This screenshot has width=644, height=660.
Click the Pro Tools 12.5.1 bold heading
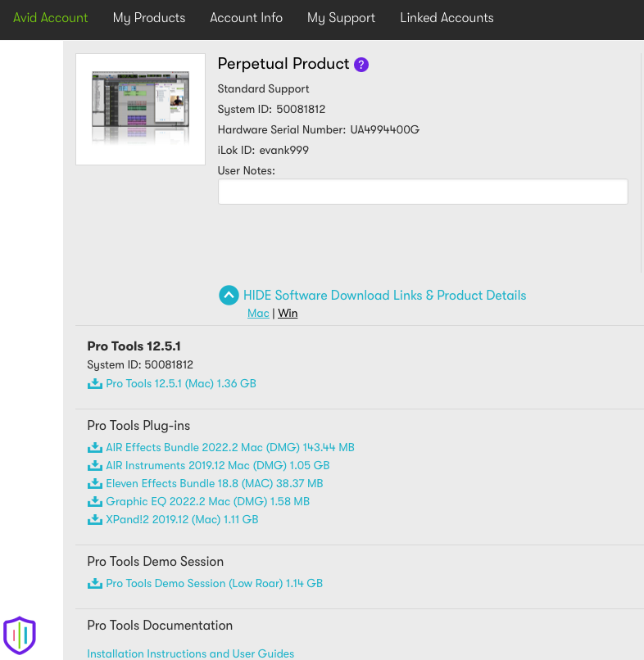(134, 346)
